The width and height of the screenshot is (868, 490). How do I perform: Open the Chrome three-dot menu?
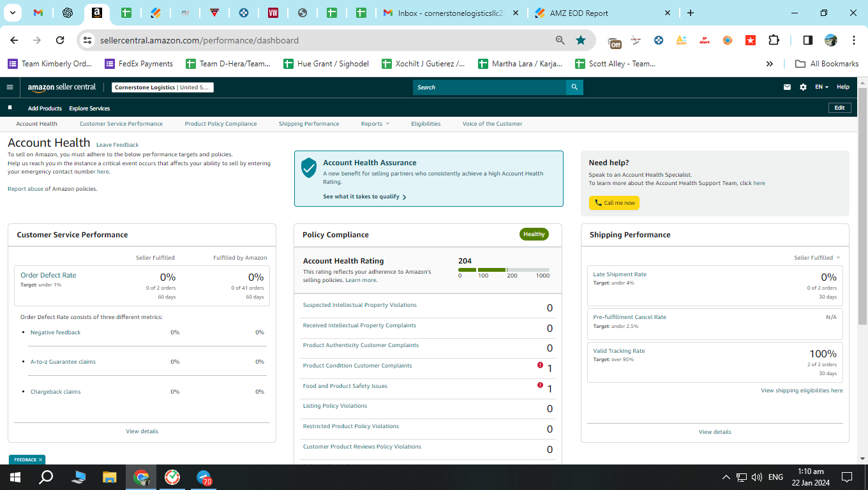pyautogui.click(x=854, y=40)
